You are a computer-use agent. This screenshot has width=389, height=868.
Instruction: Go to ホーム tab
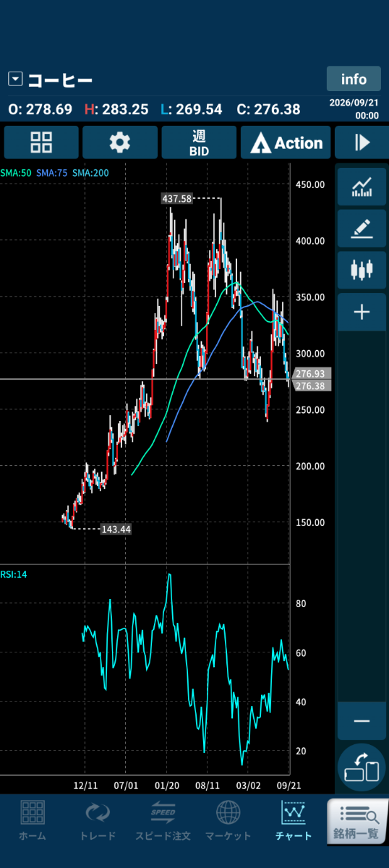32,821
